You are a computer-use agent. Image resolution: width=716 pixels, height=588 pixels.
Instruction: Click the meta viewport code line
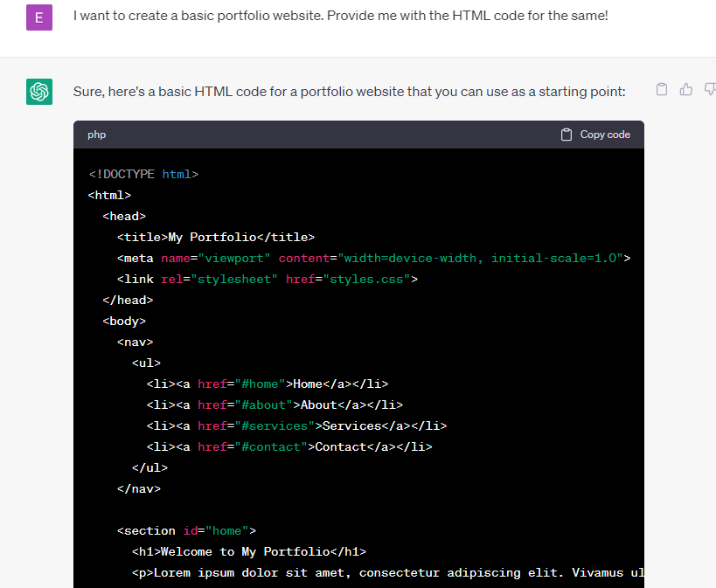(x=373, y=258)
